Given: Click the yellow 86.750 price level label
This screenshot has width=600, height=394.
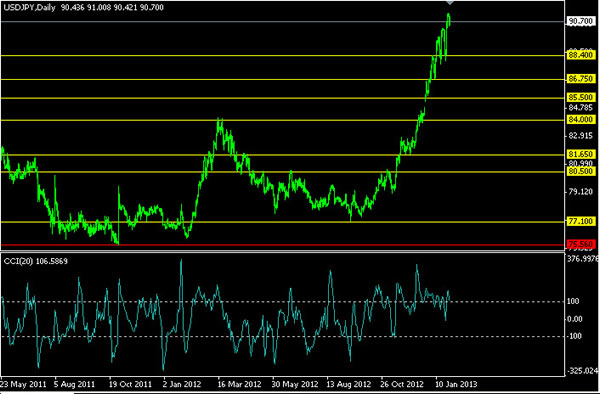Looking at the screenshot, I should tap(580, 79).
